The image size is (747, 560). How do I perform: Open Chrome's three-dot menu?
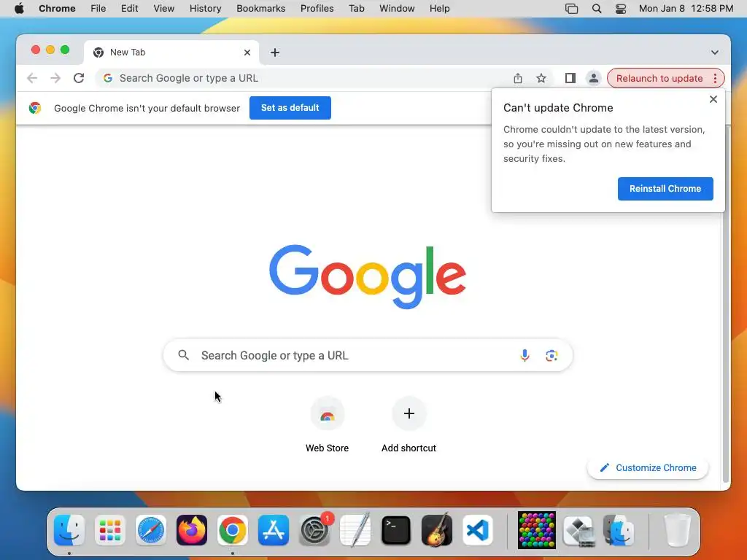click(x=715, y=78)
